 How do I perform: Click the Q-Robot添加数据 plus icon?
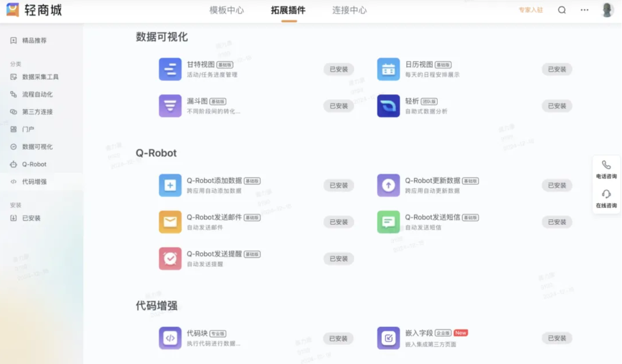click(170, 185)
